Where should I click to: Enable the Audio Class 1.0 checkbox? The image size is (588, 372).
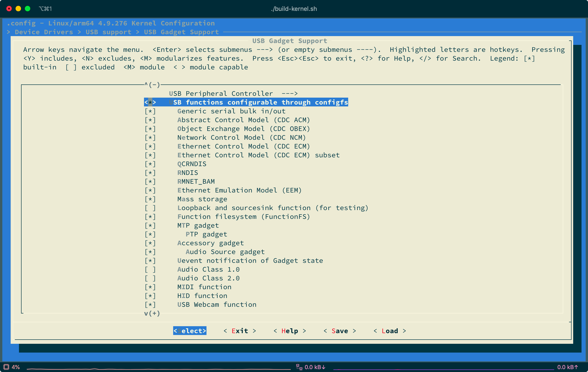(x=150, y=270)
